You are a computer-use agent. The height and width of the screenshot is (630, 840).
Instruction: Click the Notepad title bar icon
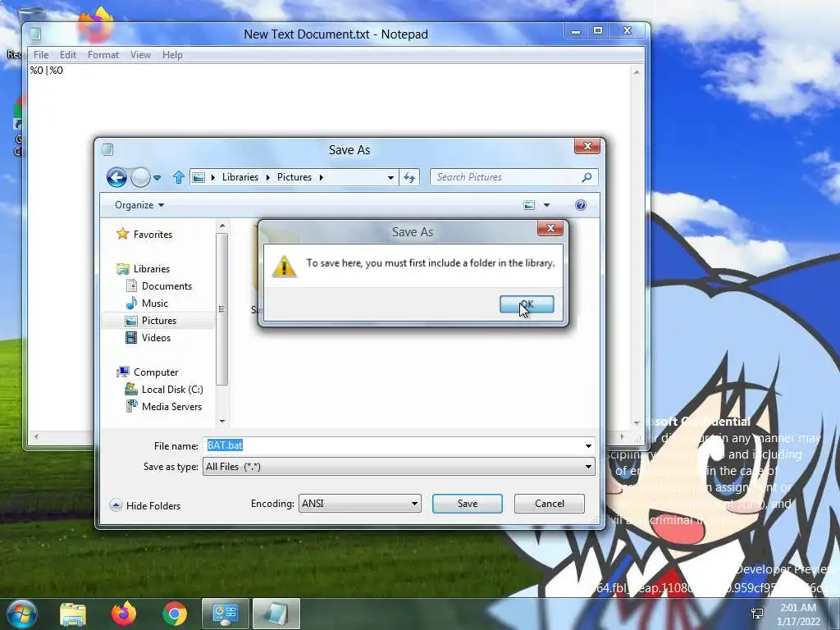[36, 34]
